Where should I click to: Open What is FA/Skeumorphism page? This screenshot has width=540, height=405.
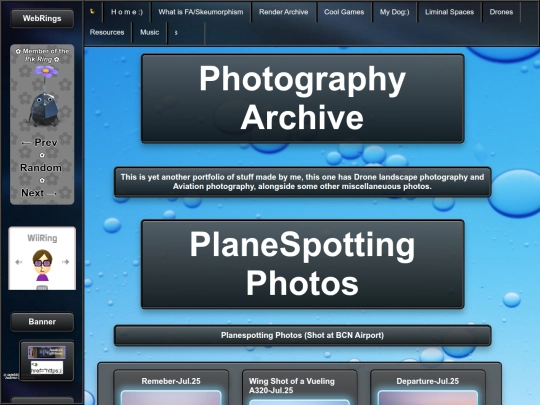[x=201, y=12]
